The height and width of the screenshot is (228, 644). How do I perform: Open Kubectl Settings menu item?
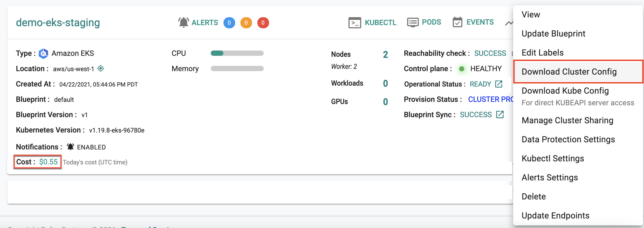(578, 158)
